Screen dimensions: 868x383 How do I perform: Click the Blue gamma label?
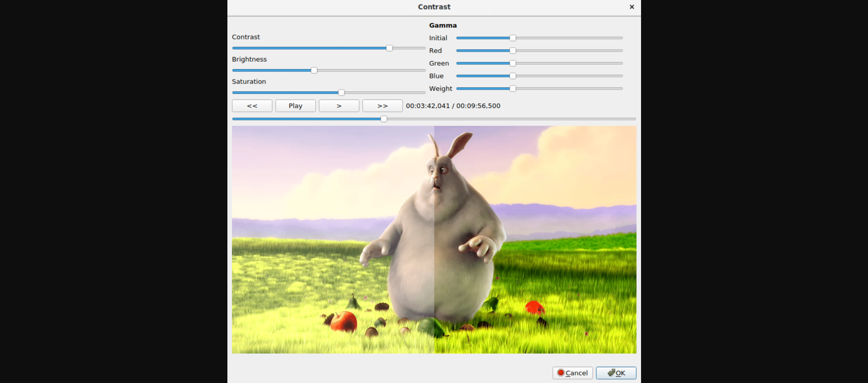point(436,76)
